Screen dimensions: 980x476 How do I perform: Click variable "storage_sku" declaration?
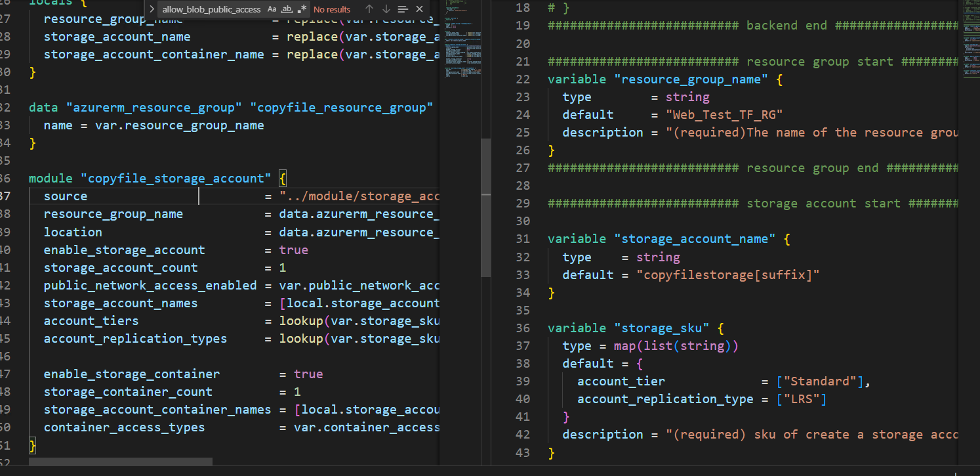coord(636,328)
